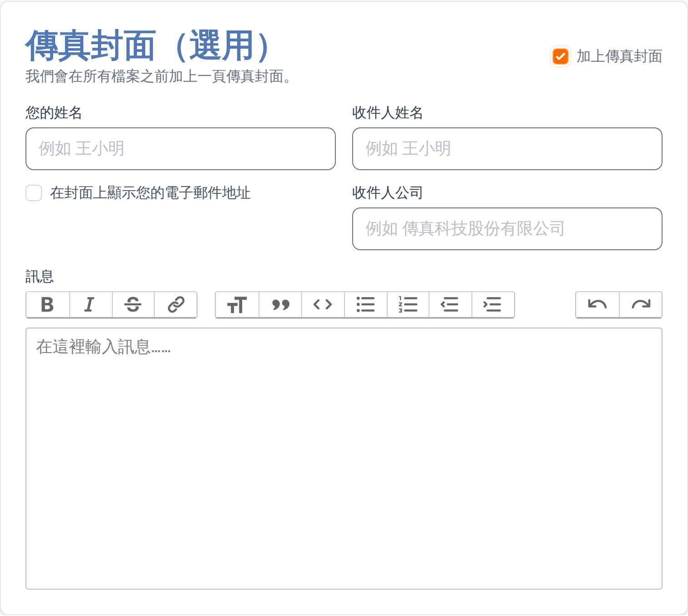Insert a hyperlink in the message
The width and height of the screenshot is (688, 616).
(x=176, y=304)
